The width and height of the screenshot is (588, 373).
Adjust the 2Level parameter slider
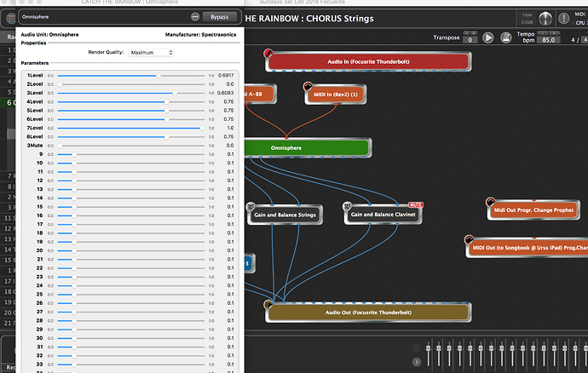(x=131, y=84)
